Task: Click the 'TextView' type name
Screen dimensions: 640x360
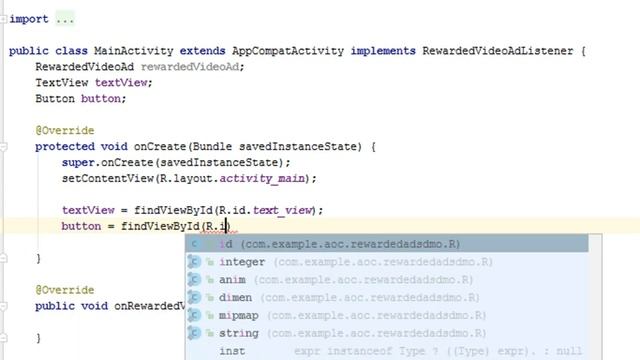Action: [62, 82]
